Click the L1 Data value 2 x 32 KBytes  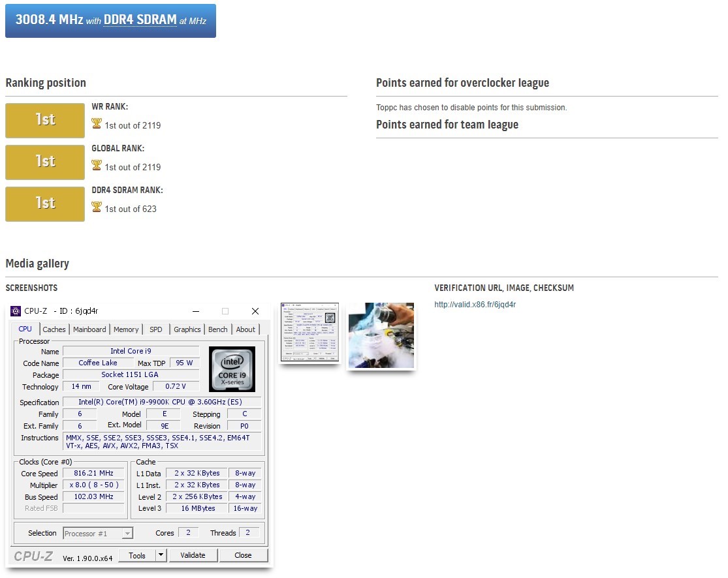[197, 473]
